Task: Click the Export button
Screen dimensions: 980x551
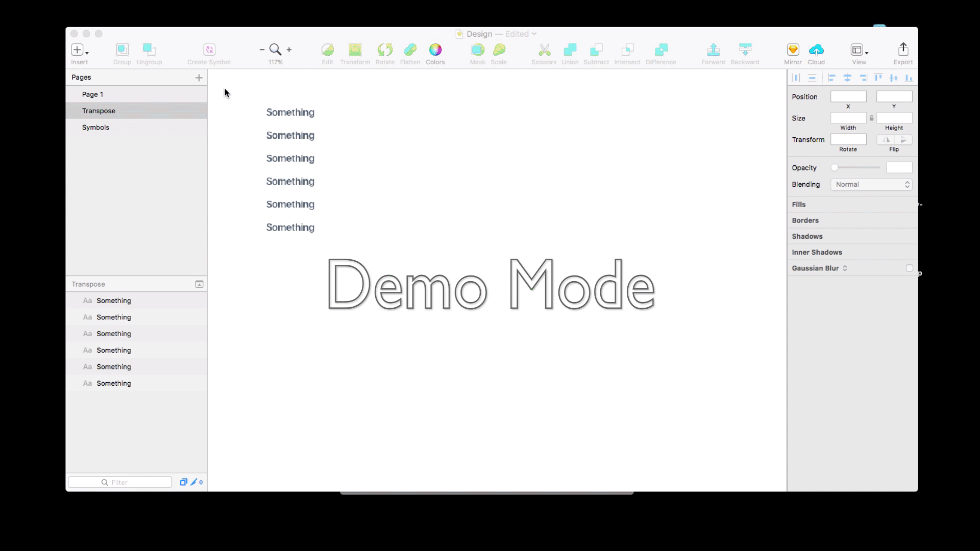Action: click(x=903, y=53)
